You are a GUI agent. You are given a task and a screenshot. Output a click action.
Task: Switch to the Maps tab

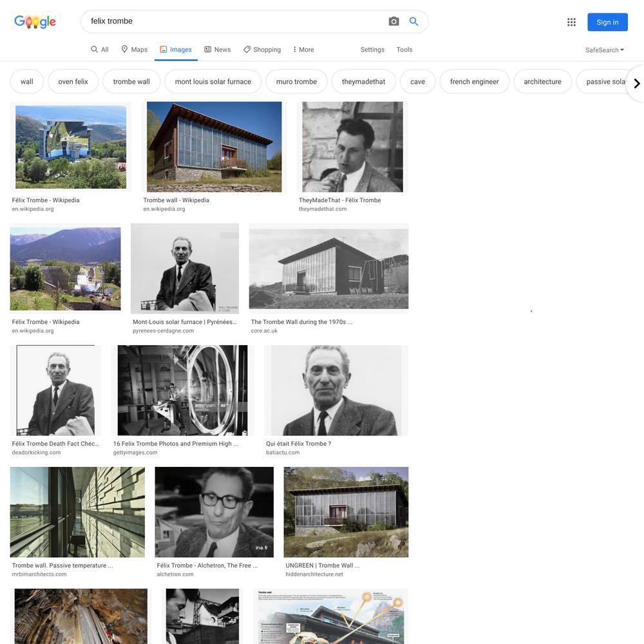pos(135,50)
